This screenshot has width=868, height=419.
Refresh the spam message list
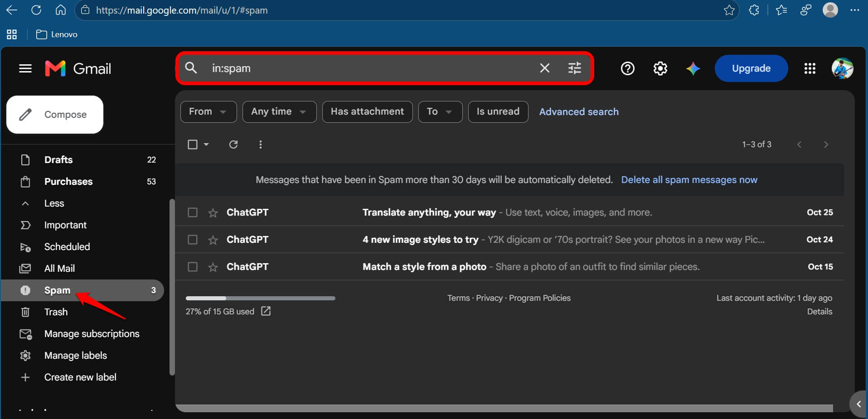point(233,144)
